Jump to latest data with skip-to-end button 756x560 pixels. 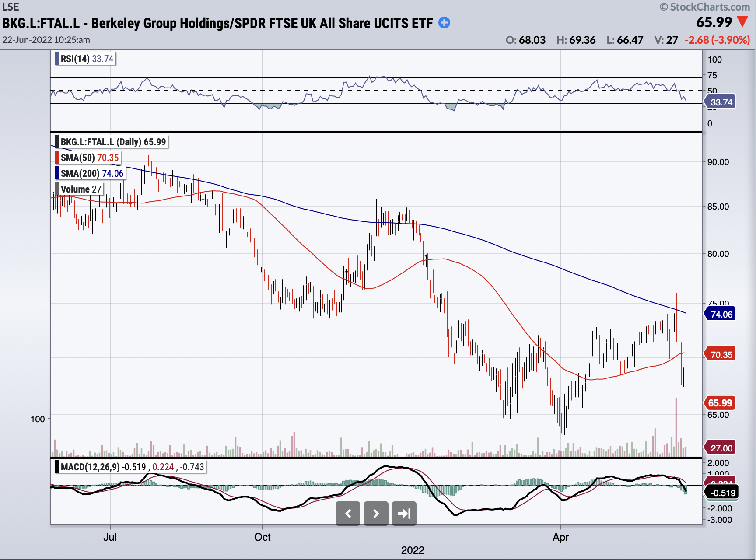(404, 513)
